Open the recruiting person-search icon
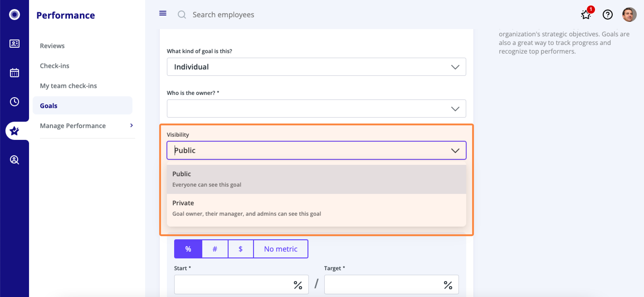 click(x=14, y=160)
